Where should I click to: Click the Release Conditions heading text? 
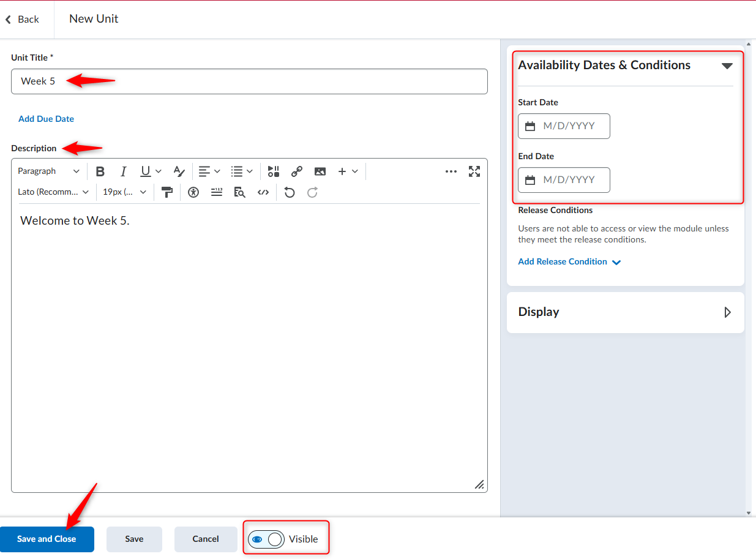(555, 210)
